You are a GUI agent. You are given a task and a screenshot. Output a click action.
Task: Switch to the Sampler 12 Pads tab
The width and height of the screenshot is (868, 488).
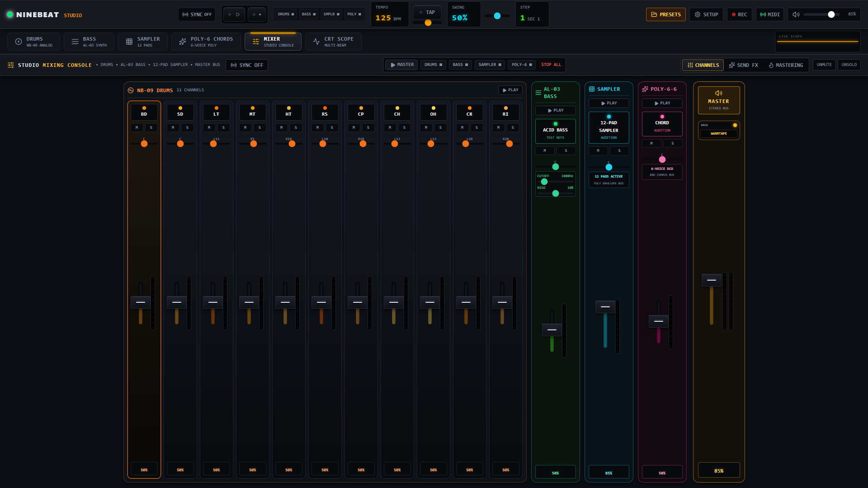pos(142,42)
